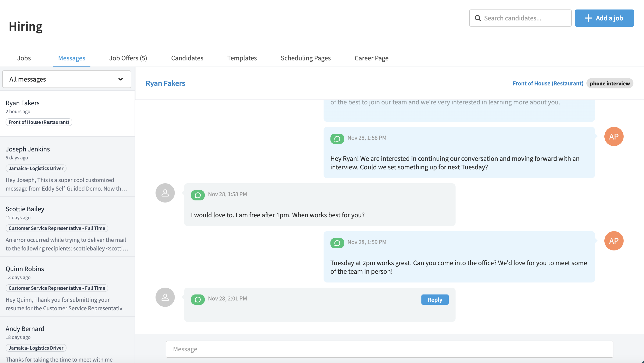Click the plus icon on Add a job
The height and width of the screenshot is (363, 644).
(588, 18)
